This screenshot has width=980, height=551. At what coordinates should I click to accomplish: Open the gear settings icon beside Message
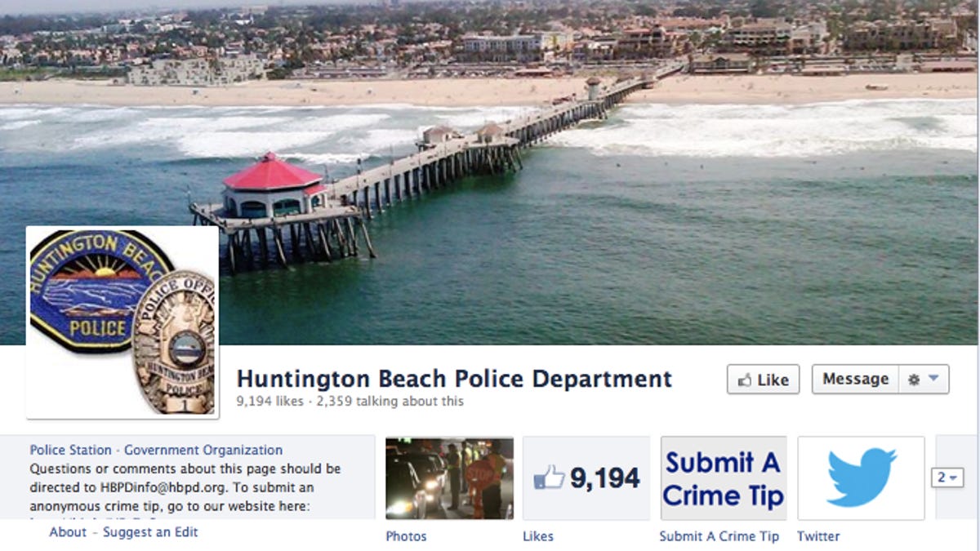pyautogui.click(x=914, y=380)
